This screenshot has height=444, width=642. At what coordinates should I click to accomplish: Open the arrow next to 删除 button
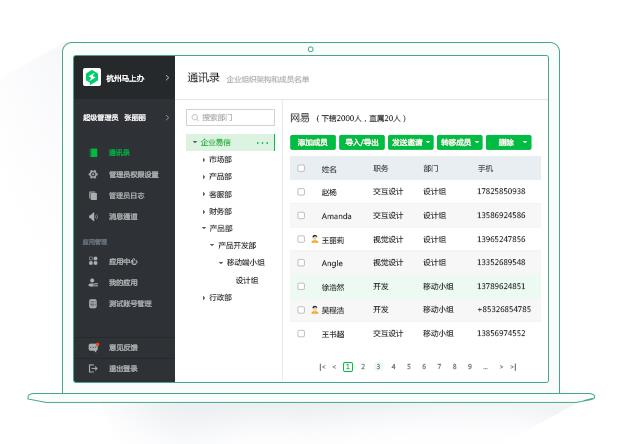click(525, 143)
